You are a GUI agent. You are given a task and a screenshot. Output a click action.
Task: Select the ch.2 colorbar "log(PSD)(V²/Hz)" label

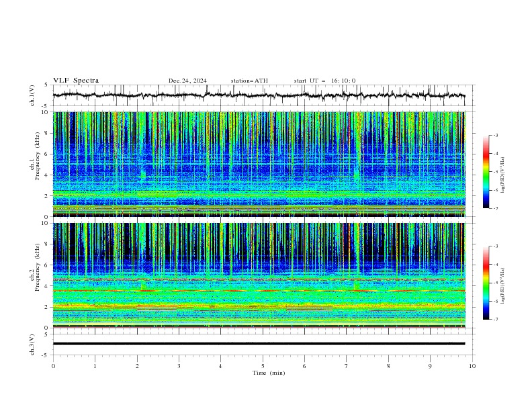point(503,286)
